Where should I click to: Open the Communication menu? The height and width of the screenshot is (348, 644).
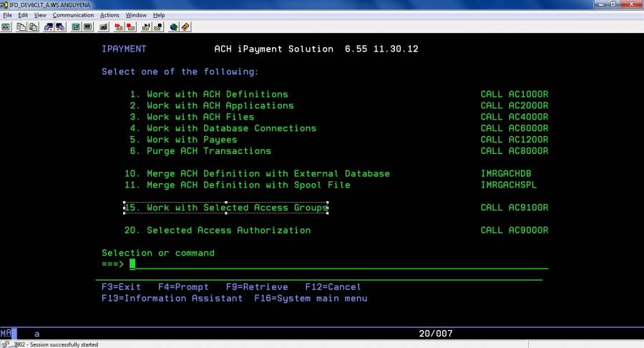(73, 15)
